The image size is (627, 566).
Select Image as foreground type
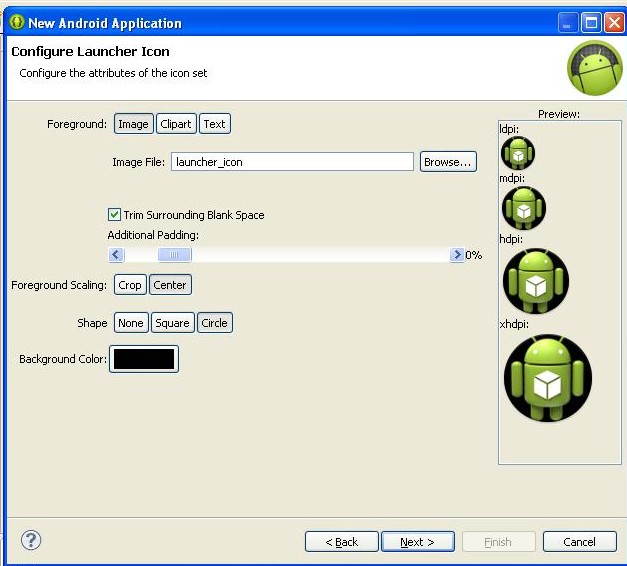click(134, 124)
